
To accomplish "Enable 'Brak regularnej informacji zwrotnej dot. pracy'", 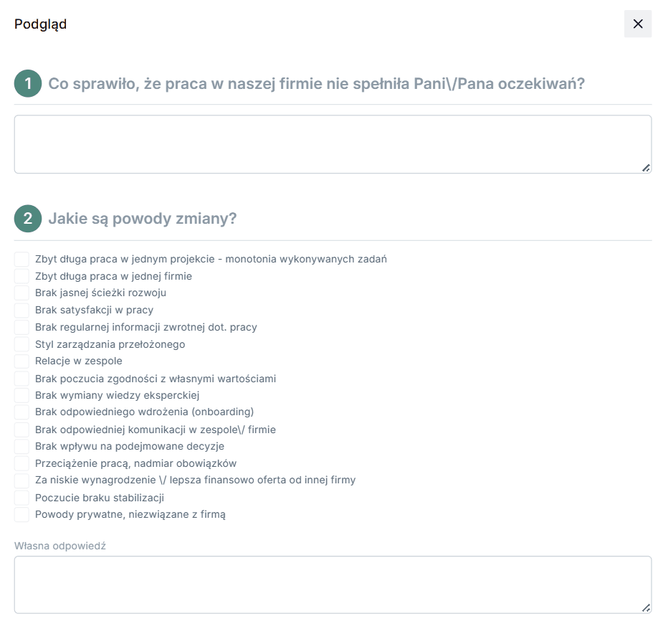I will click(x=22, y=327).
